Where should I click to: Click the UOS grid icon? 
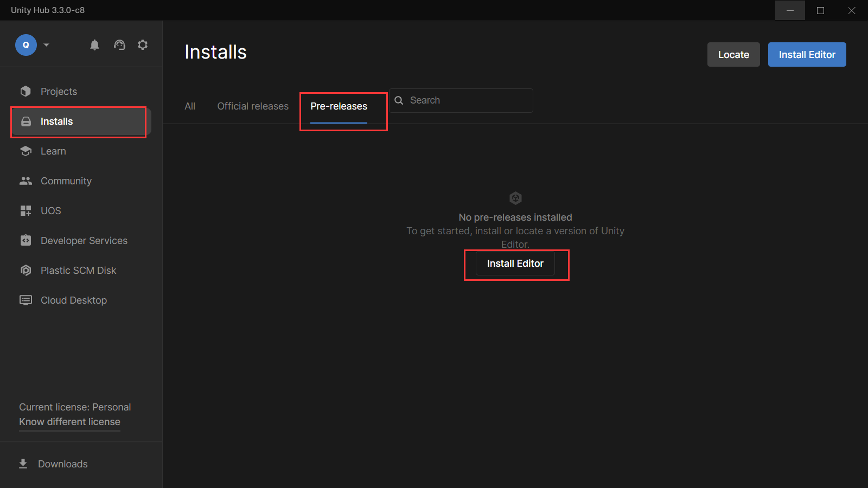[x=25, y=210]
